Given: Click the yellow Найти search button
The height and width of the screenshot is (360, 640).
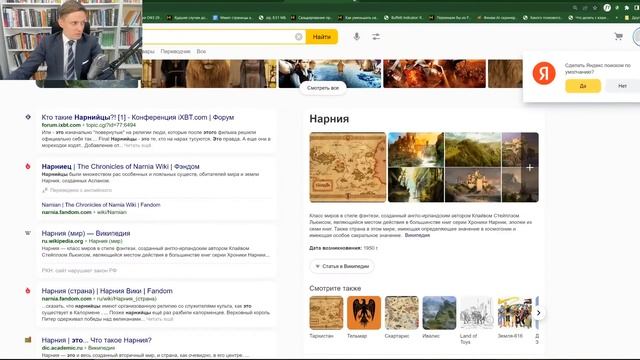Looking at the screenshot, I should pyautogui.click(x=322, y=37).
